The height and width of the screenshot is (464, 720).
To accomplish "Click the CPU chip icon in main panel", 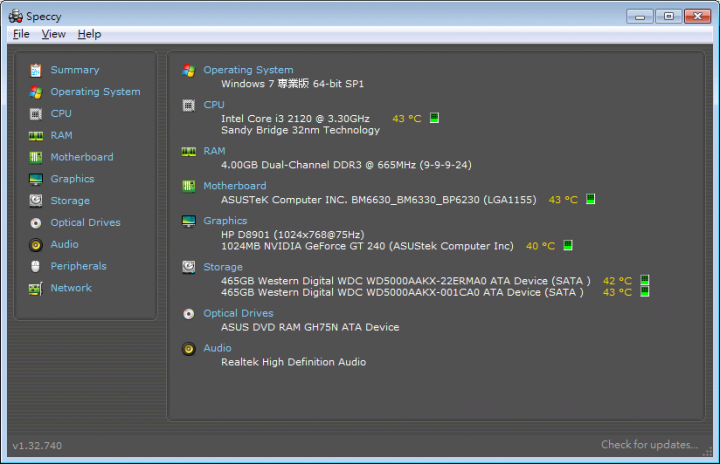I will point(189,105).
